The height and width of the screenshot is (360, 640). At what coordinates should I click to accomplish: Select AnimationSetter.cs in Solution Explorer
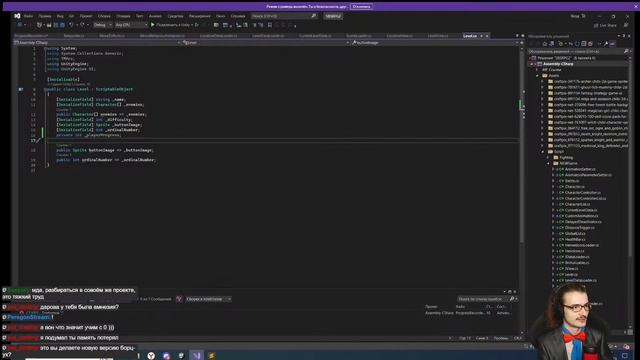point(580,169)
